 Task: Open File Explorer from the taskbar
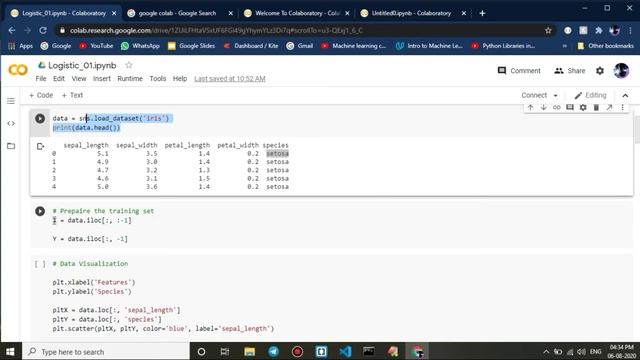(x=249, y=352)
